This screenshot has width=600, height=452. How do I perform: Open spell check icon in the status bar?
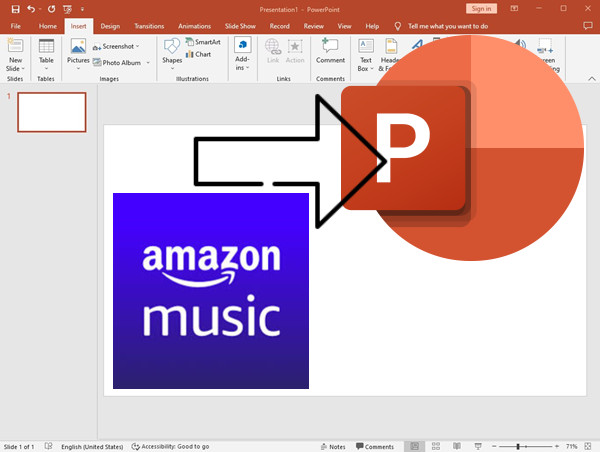pos(48,446)
